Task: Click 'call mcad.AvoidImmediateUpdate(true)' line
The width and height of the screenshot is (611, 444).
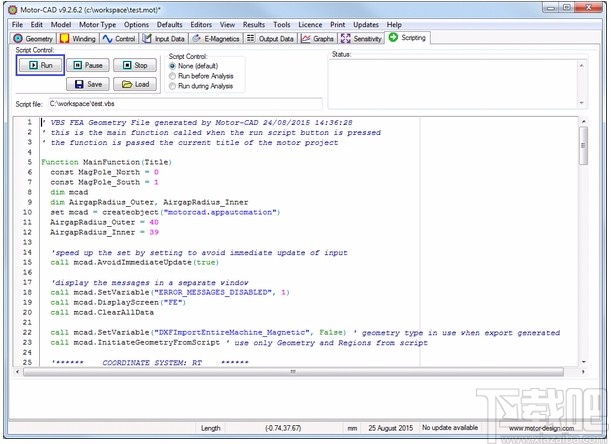Action: (134, 262)
